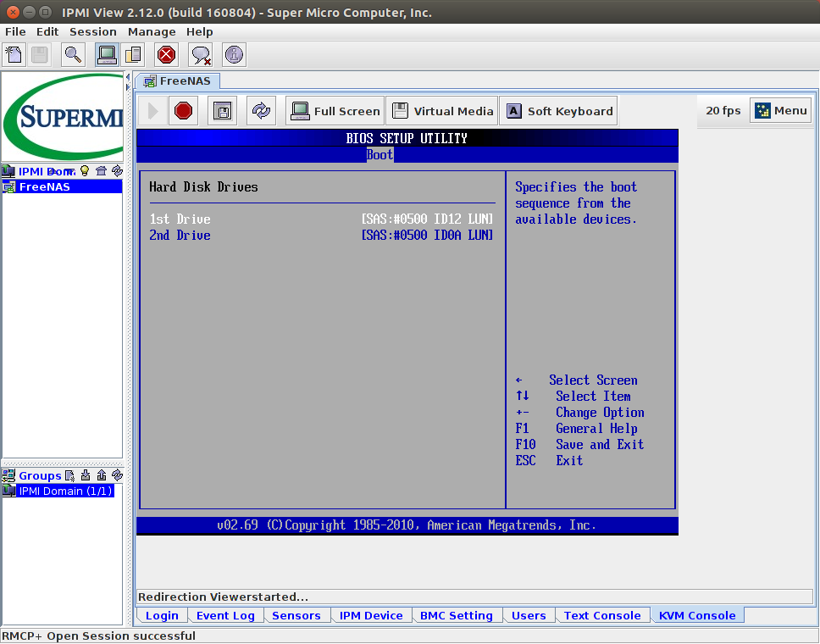Click the light bulb icon beside IPMI Domain

84,170
